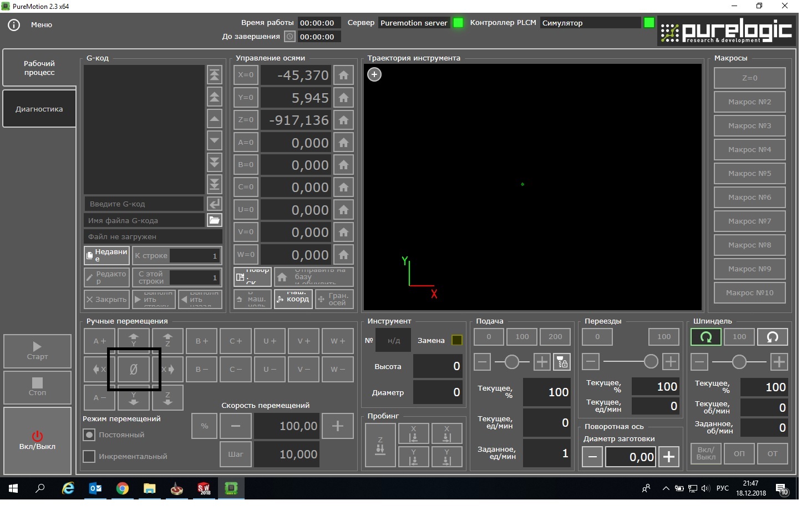The height and width of the screenshot is (515, 812).
Task: Open a G-code file via folder icon
Action: [x=215, y=220]
